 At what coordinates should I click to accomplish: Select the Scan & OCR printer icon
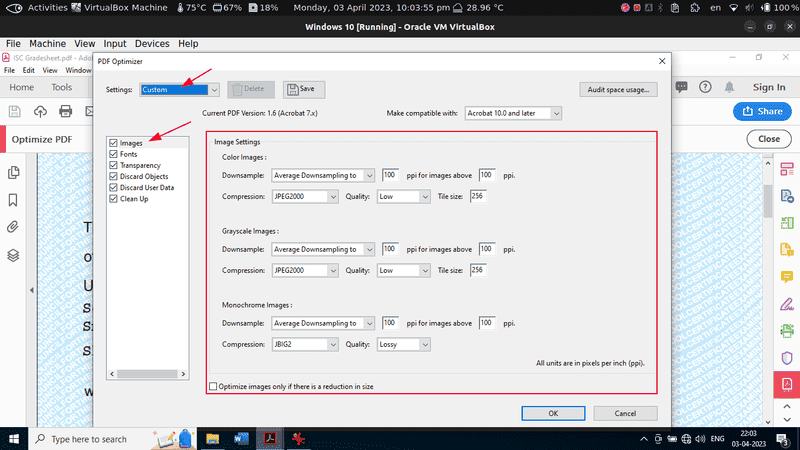(x=787, y=331)
